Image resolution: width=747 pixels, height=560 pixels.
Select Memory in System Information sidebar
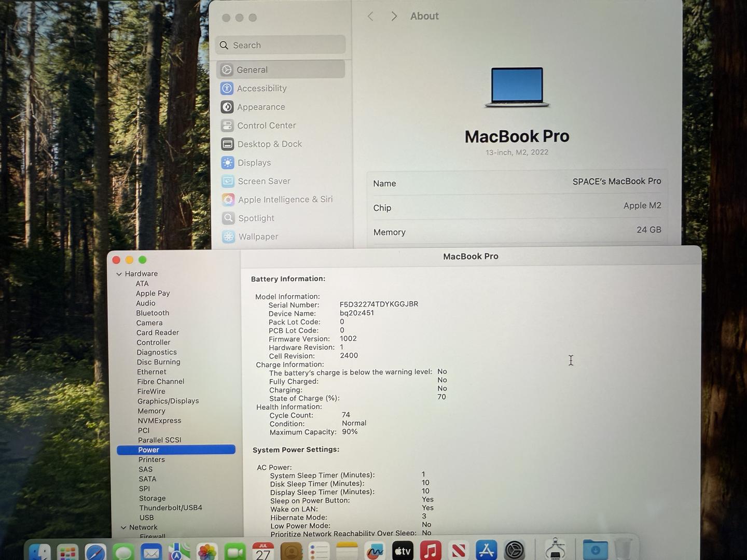151,411
